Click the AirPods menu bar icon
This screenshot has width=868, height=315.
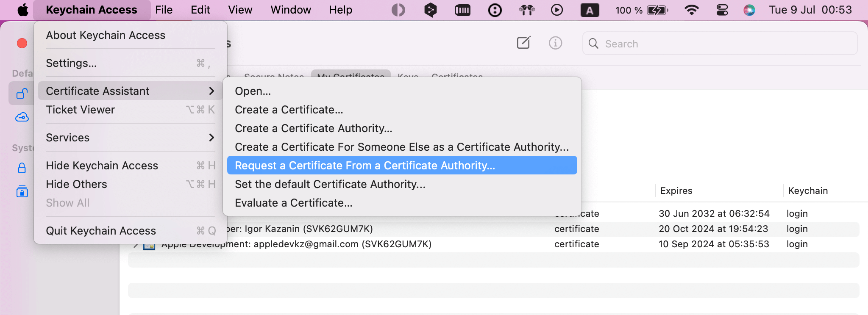527,10
